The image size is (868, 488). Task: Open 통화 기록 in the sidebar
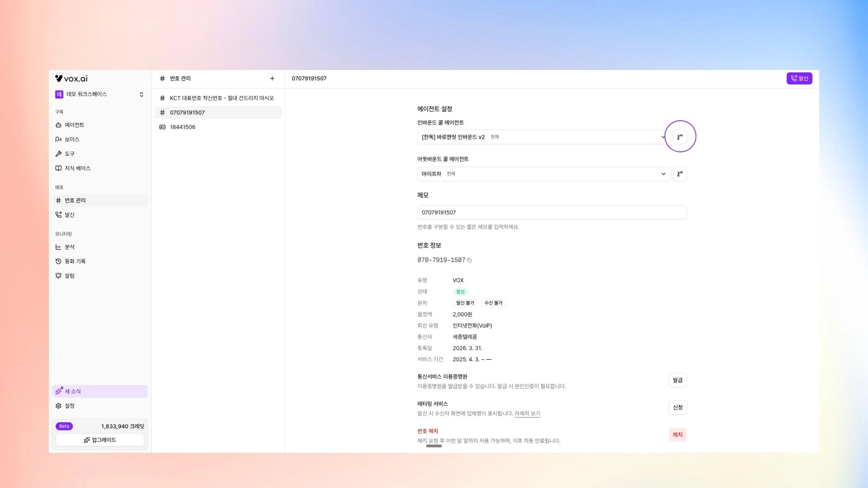coord(99,261)
